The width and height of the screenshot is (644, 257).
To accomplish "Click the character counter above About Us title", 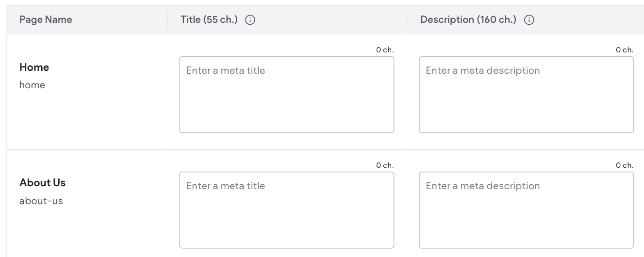I will pos(385,165).
